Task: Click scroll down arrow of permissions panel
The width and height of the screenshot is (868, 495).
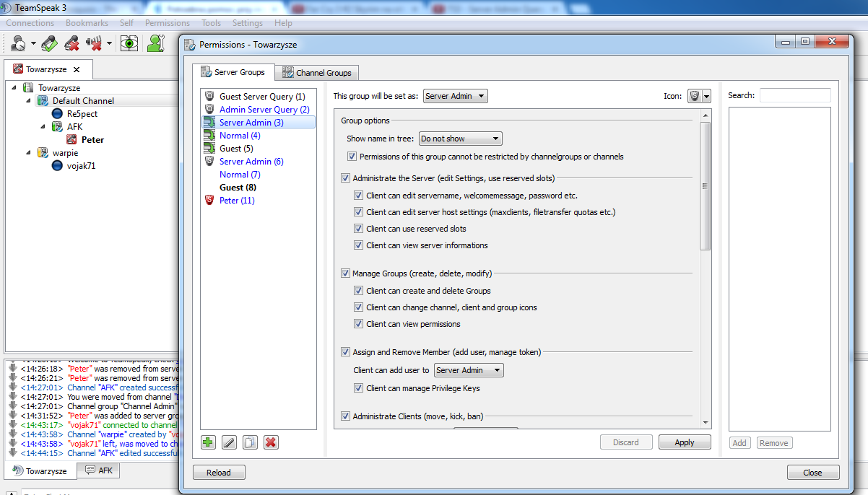Action: tap(706, 423)
